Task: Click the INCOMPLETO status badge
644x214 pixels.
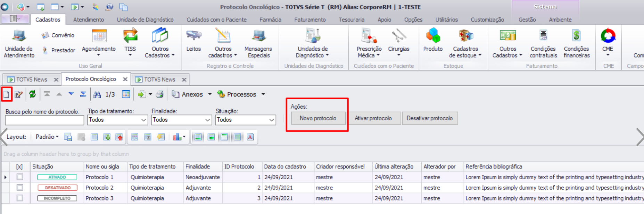Action: pyautogui.click(x=57, y=198)
